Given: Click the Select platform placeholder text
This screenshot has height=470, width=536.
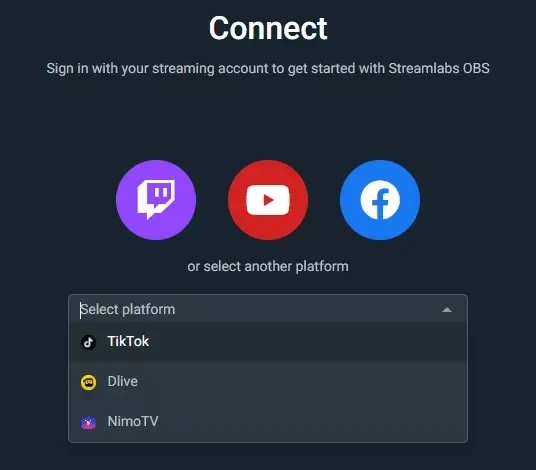Looking at the screenshot, I should (x=128, y=309).
